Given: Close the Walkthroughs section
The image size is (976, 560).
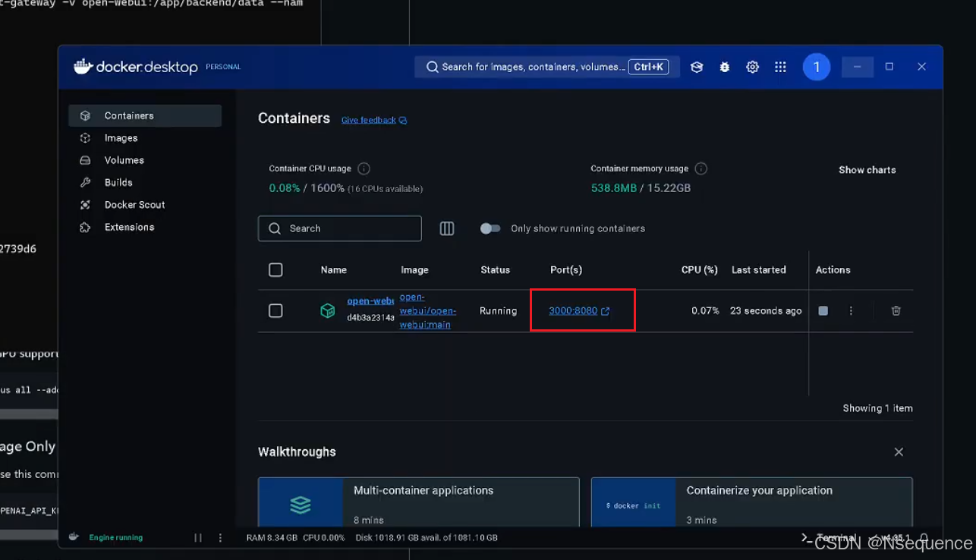Looking at the screenshot, I should click(899, 452).
